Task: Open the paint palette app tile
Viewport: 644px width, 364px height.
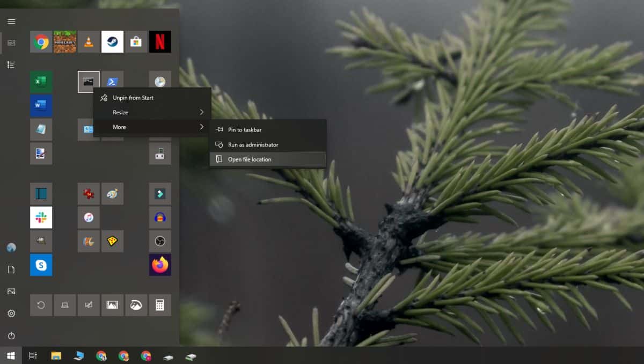Action: click(x=112, y=193)
